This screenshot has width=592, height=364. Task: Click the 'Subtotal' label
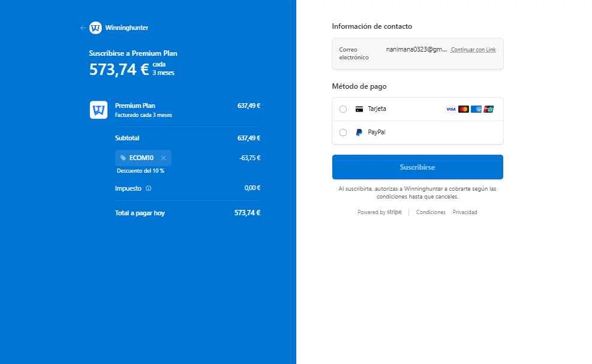click(127, 138)
